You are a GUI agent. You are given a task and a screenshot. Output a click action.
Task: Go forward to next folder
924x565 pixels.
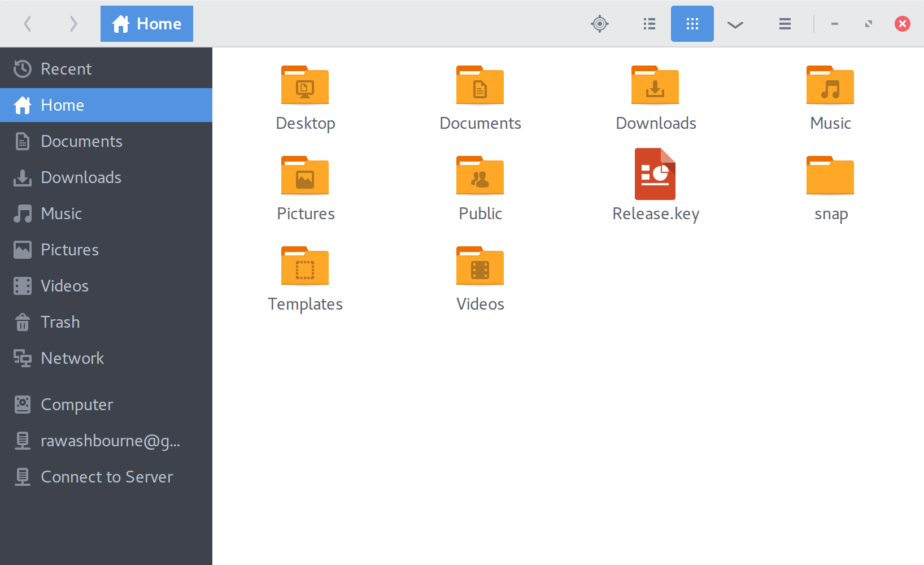pos(73,24)
